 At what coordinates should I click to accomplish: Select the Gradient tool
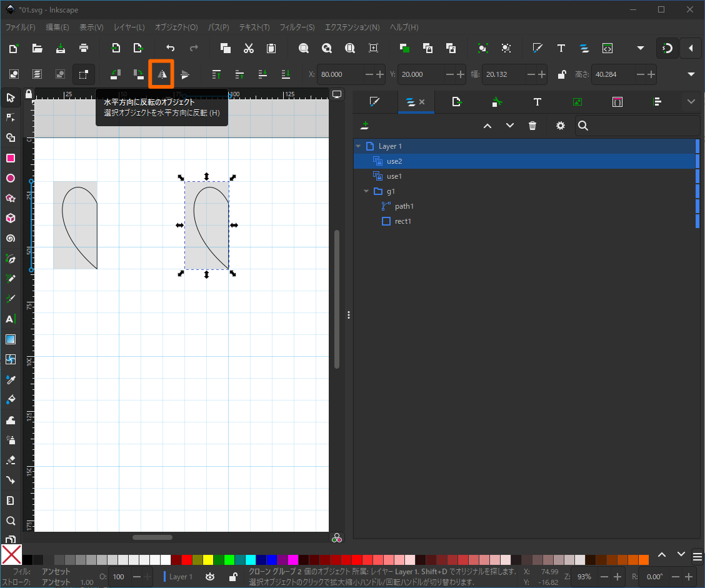[11, 339]
